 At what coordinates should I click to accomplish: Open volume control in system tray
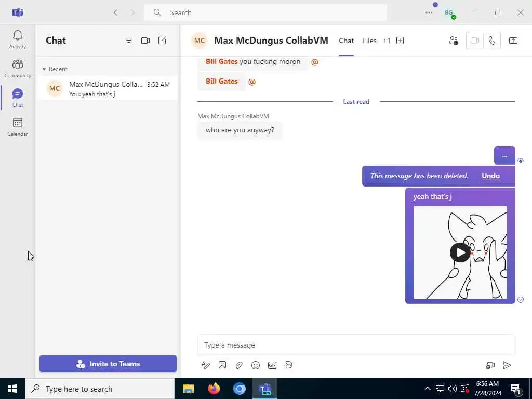click(453, 389)
